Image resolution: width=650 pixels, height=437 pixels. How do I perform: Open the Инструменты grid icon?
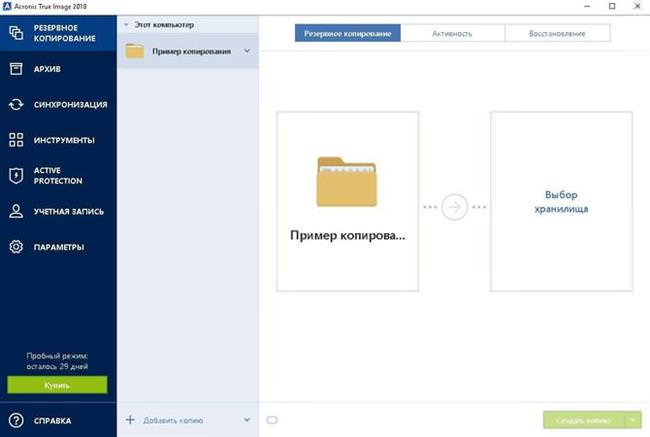[16, 140]
